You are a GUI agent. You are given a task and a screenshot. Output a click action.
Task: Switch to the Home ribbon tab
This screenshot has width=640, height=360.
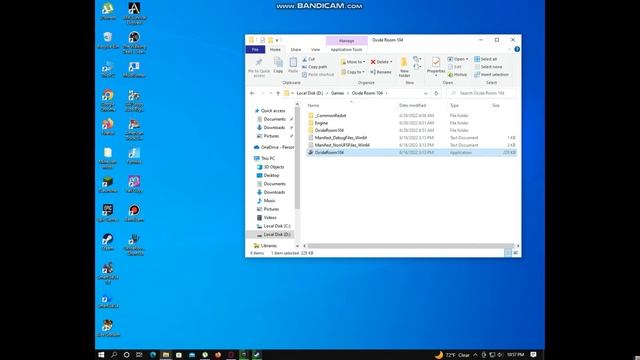[x=275, y=49]
